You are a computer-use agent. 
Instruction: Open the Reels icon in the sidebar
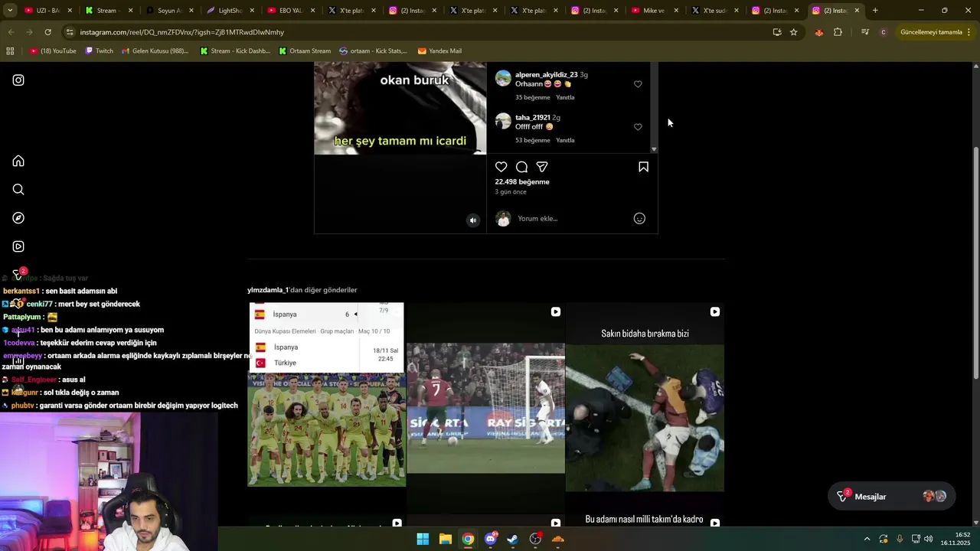[18, 246]
